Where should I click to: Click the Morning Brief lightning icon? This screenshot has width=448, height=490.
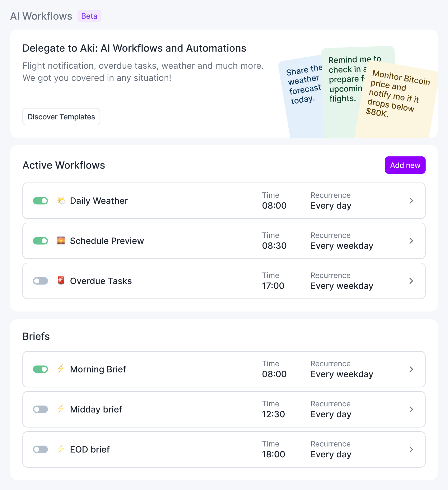[x=61, y=369]
